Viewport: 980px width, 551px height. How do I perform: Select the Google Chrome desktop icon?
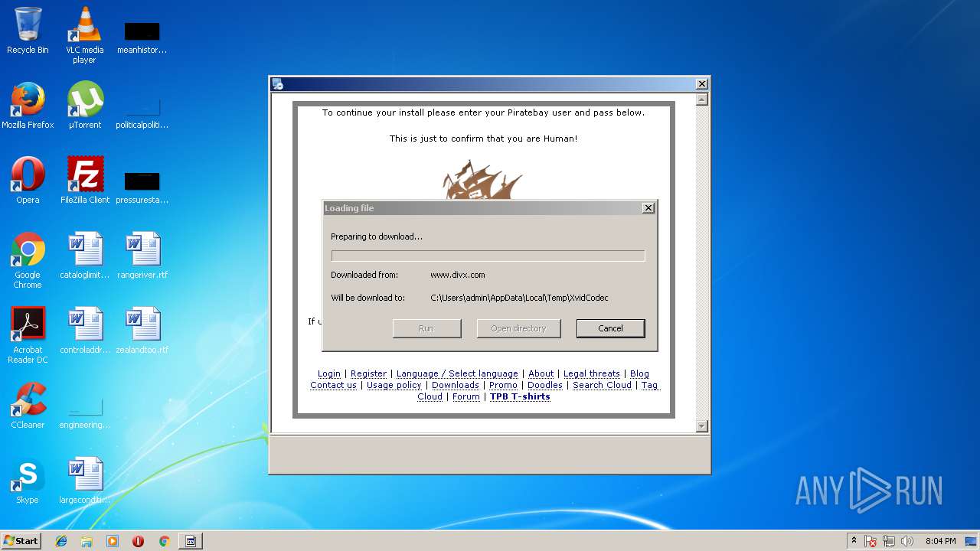point(28,260)
